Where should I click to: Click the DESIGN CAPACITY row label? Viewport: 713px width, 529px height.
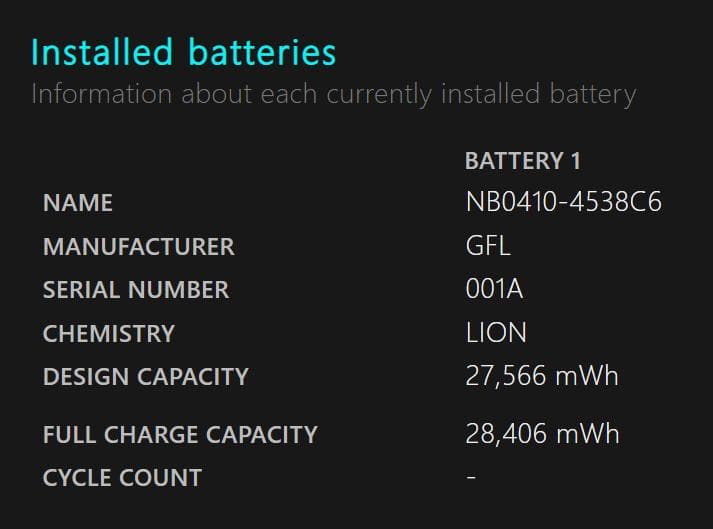click(x=146, y=377)
